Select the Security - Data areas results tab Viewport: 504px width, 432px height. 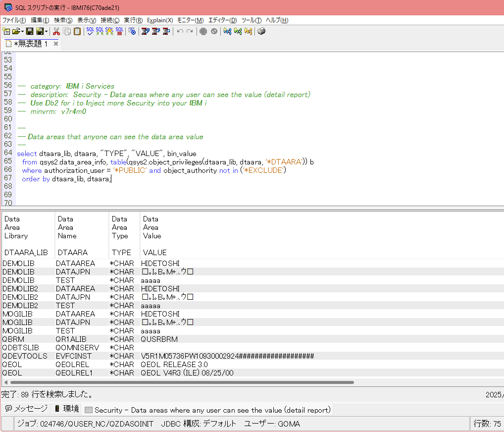point(207,410)
